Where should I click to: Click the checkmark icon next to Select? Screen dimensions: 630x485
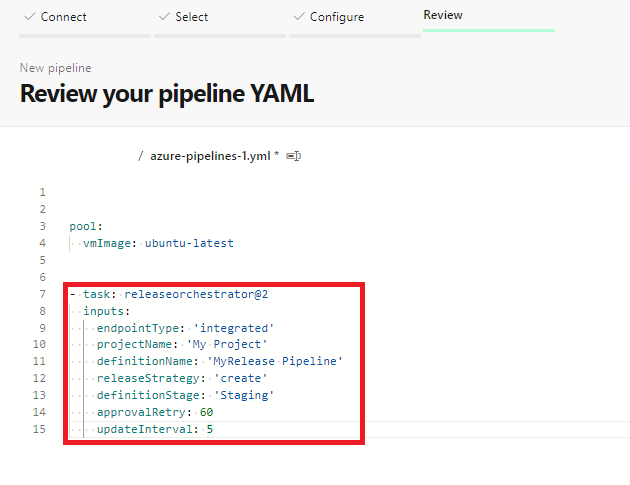point(164,17)
